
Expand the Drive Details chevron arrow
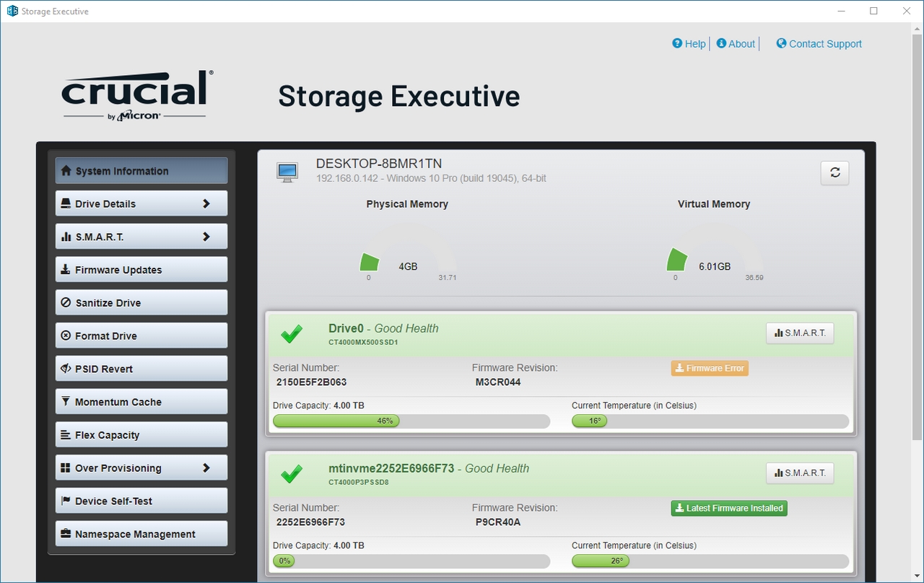206,203
